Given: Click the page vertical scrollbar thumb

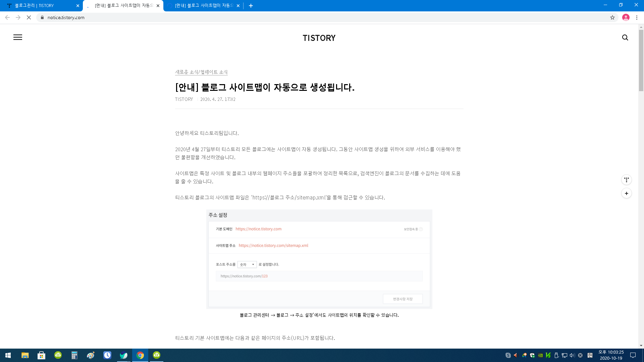Looking at the screenshot, I should click(x=641, y=60).
